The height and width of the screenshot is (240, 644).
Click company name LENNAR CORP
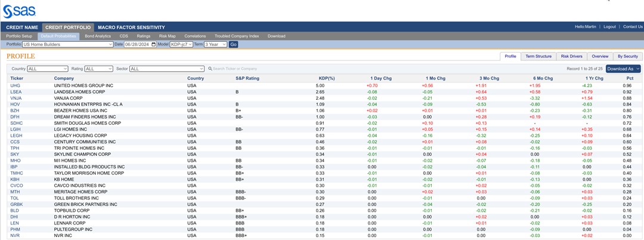click(70, 223)
